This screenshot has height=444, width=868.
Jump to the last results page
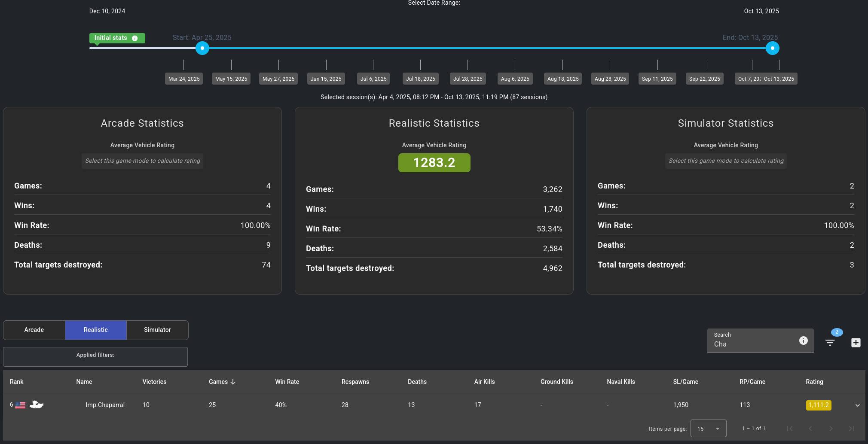(851, 429)
